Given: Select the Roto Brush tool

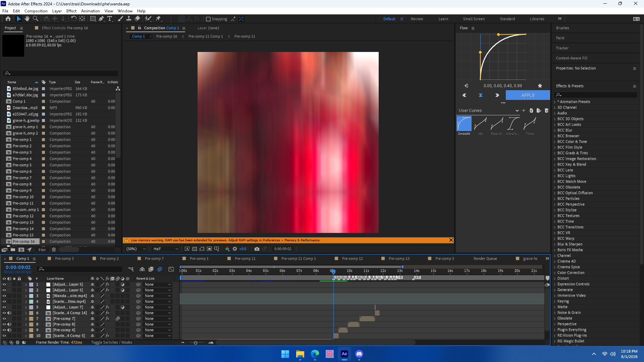Looking at the screenshot, I should tap(148, 19).
